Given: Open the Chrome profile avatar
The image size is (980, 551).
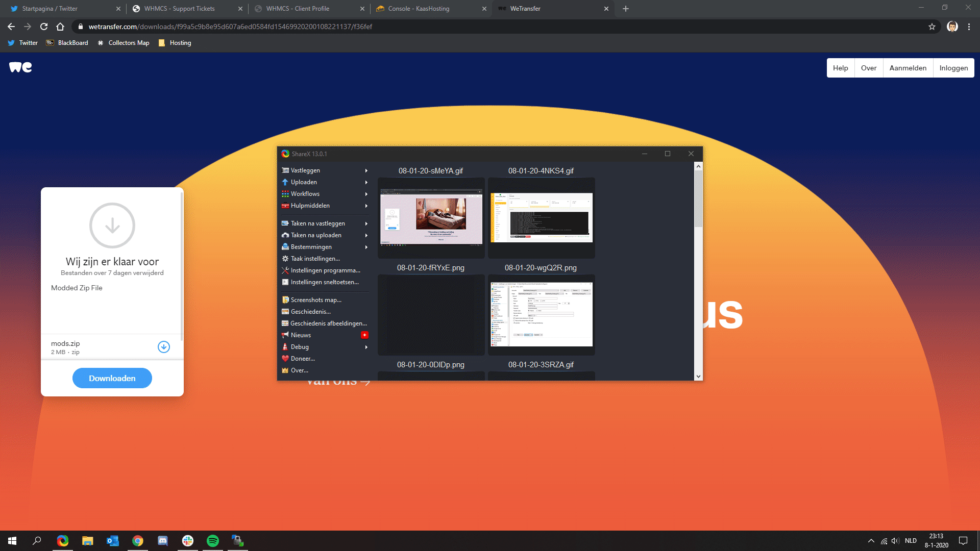Looking at the screenshot, I should point(952,27).
